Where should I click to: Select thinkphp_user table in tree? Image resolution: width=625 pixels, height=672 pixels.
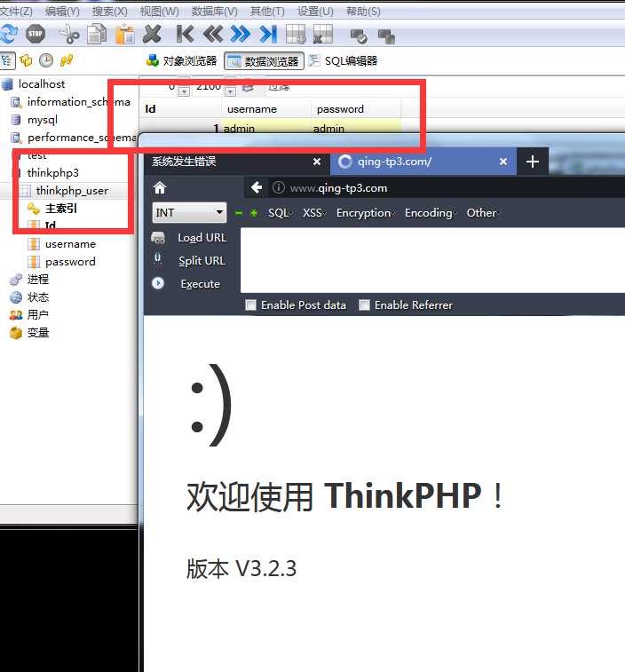[72, 190]
